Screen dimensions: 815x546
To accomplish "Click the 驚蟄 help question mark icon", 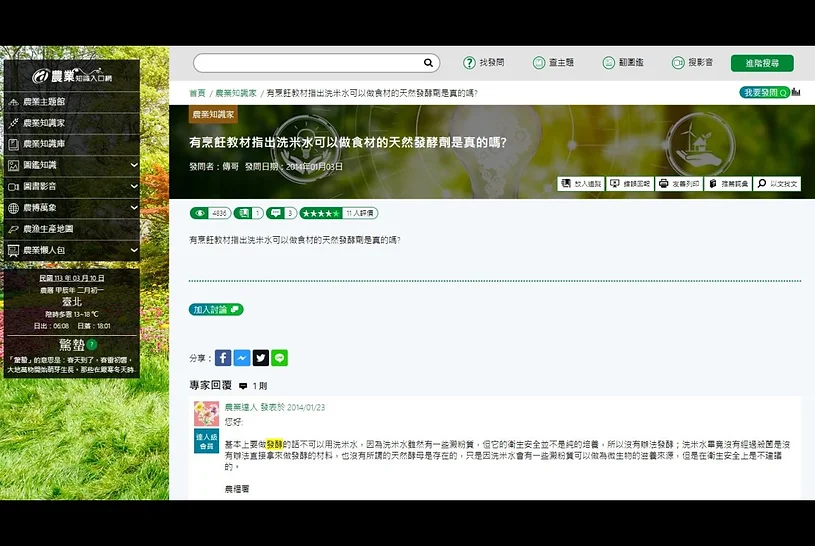I will 92,344.
